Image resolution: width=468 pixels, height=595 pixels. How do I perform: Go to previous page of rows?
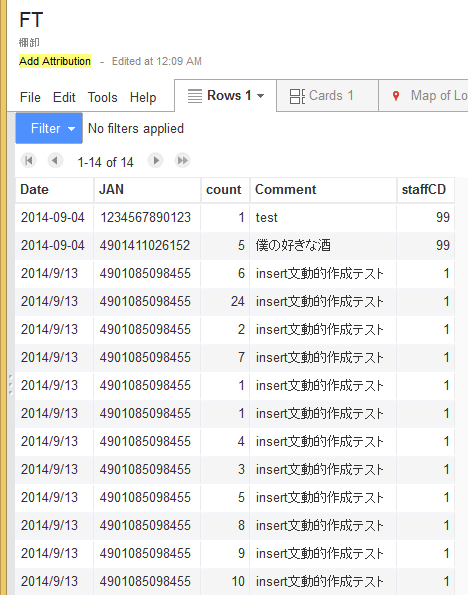pyautogui.click(x=55, y=161)
